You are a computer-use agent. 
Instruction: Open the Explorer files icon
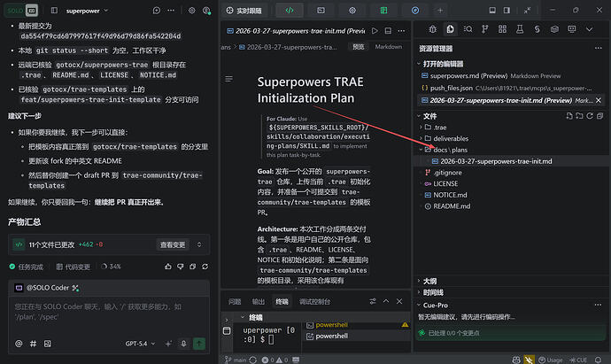[x=450, y=29]
